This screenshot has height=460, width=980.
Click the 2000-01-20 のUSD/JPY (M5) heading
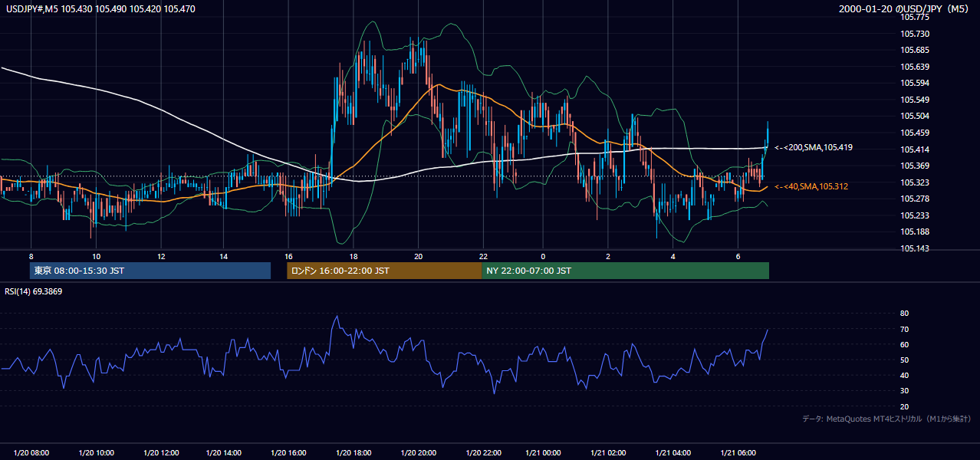click(x=905, y=9)
